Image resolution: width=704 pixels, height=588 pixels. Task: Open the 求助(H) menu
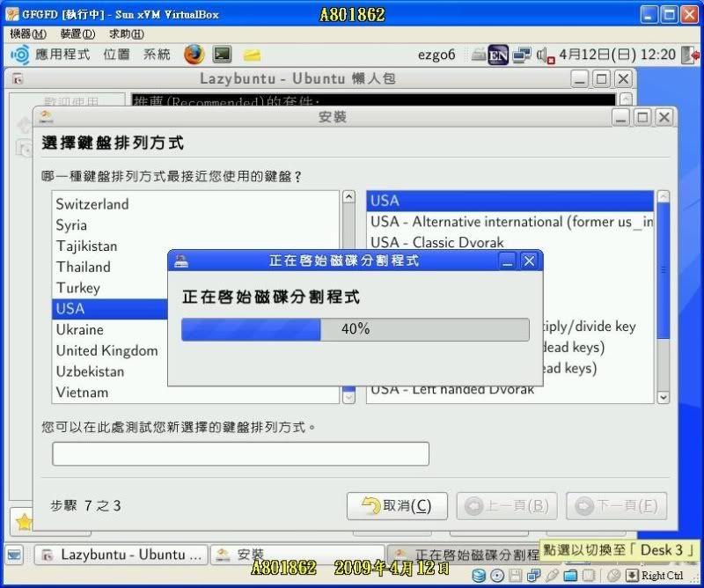point(126,34)
